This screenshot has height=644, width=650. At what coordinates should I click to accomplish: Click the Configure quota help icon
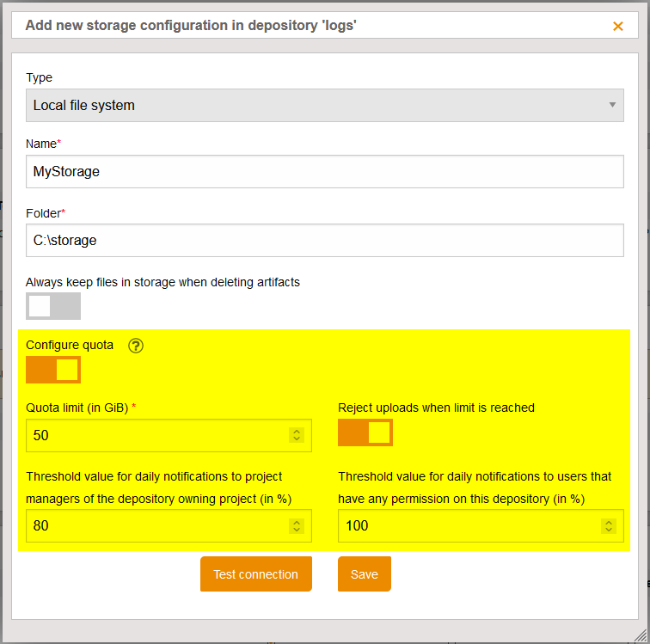click(x=136, y=346)
